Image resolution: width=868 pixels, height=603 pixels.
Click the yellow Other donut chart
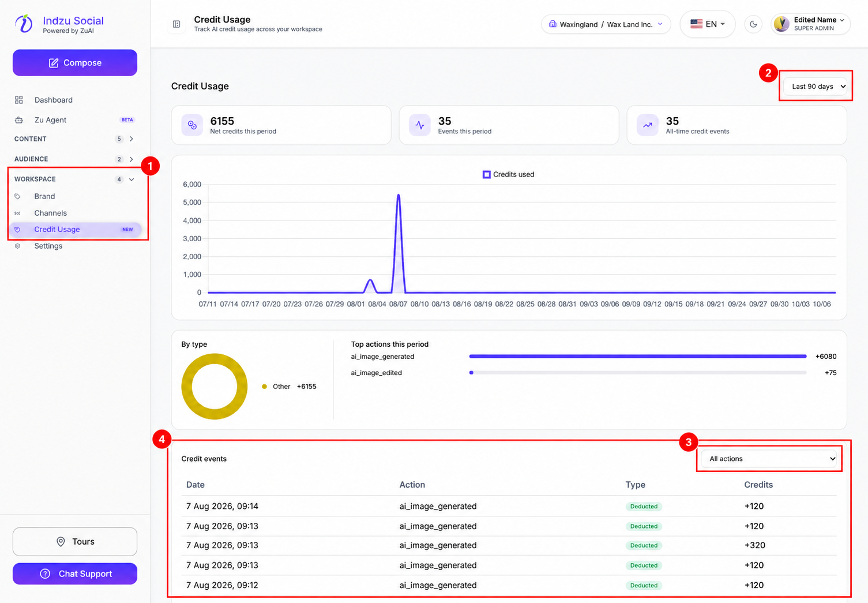click(215, 387)
